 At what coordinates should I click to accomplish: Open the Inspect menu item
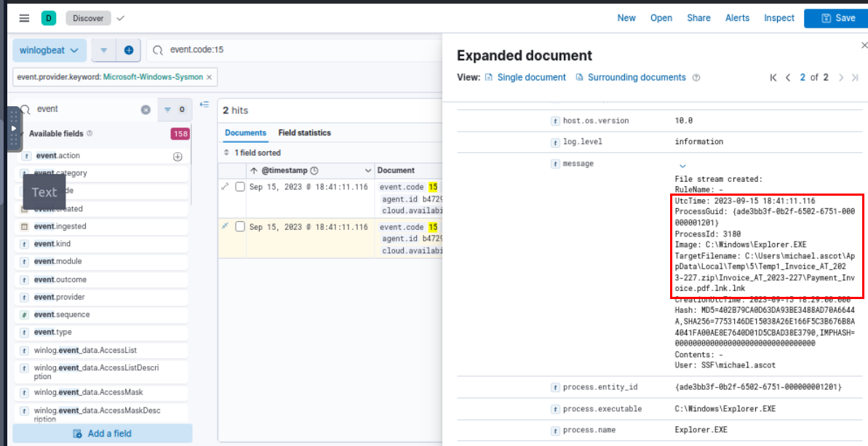point(779,18)
